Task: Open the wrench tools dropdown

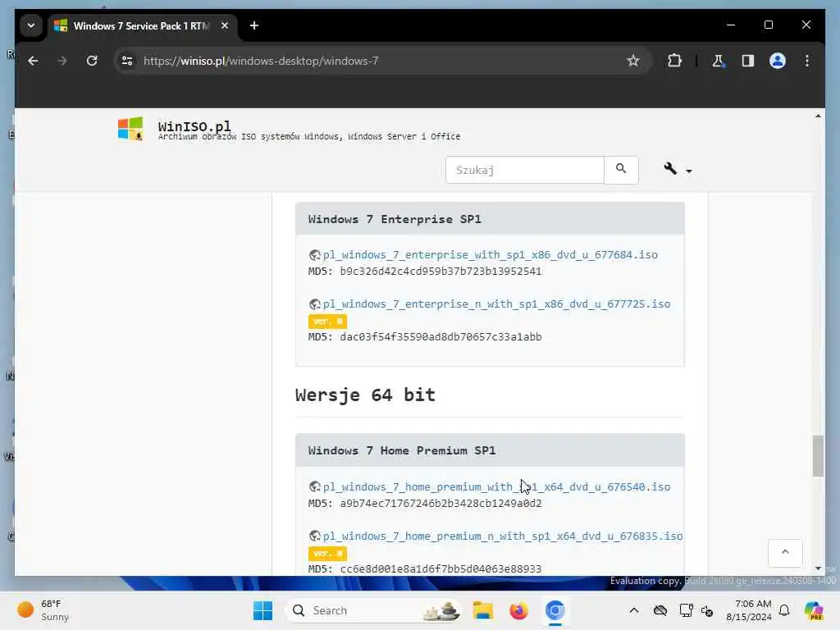Action: [678, 170]
